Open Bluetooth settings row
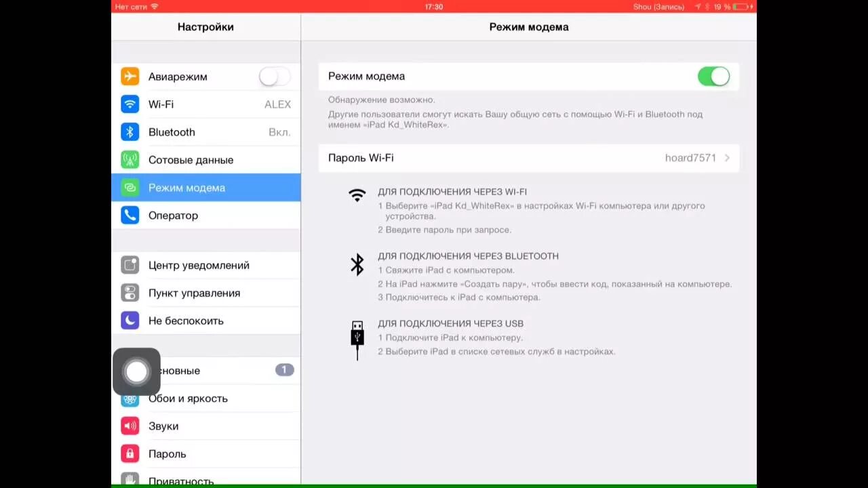The image size is (868, 488). tap(206, 132)
